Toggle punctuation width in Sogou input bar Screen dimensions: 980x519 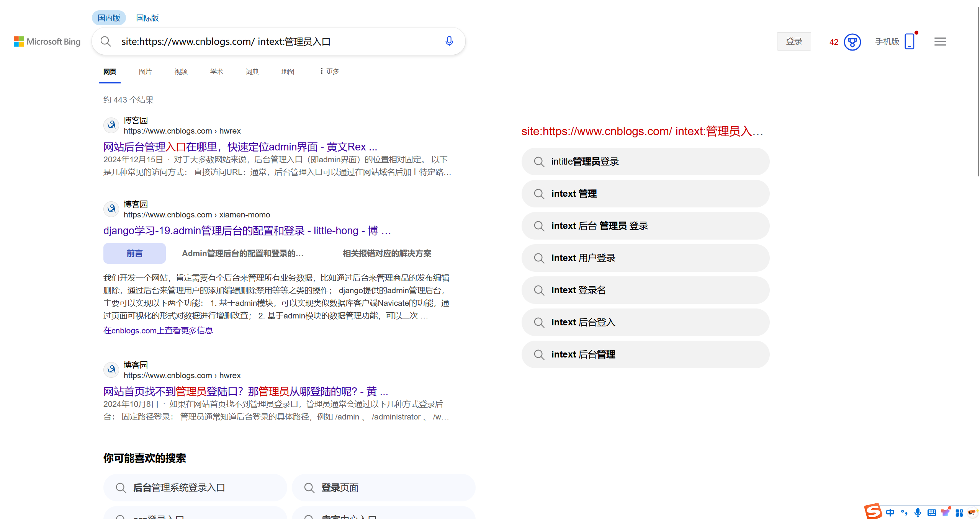coord(904,513)
